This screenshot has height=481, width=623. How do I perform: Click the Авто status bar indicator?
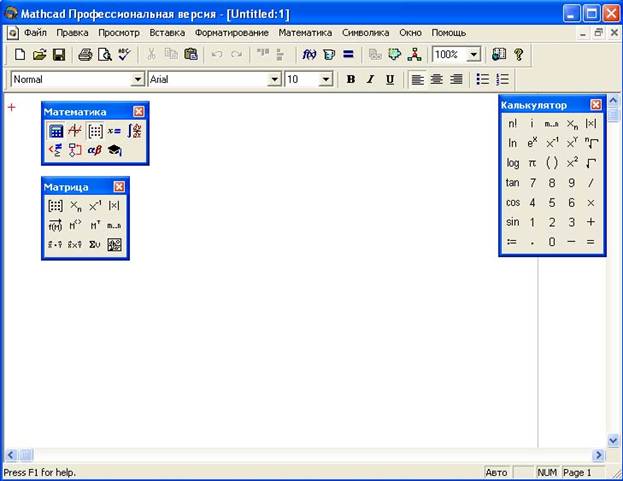point(497,473)
